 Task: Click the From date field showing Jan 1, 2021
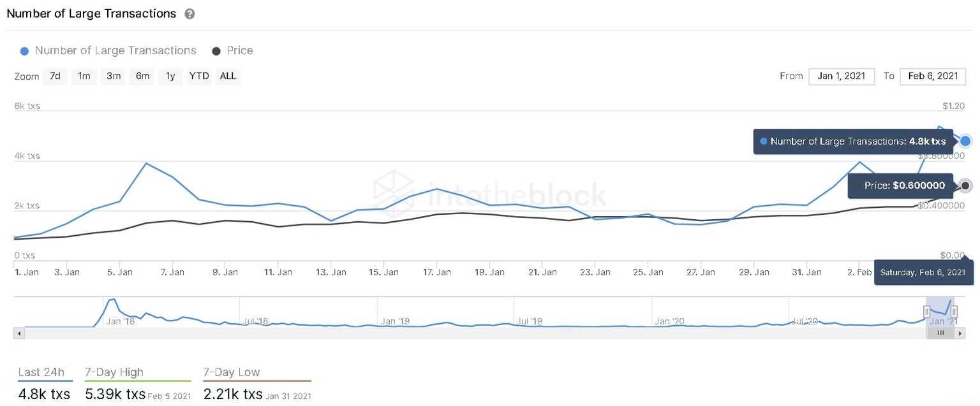click(x=841, y=76)
